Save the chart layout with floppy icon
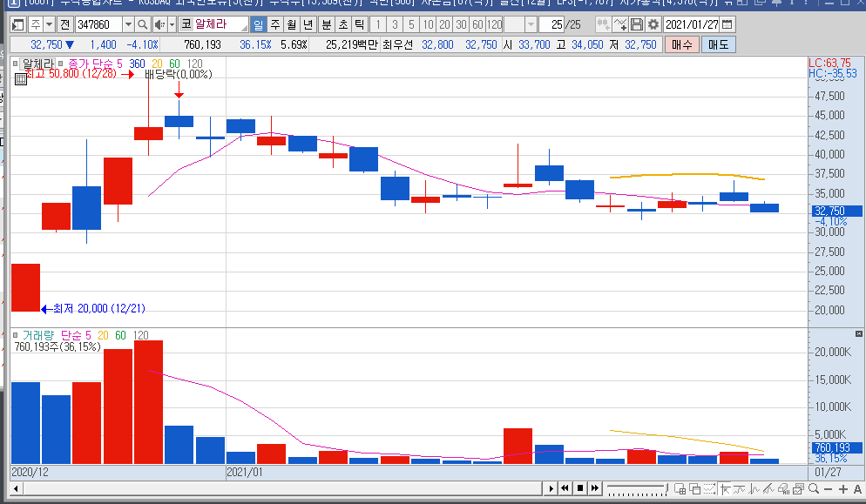 click(637, 24)
